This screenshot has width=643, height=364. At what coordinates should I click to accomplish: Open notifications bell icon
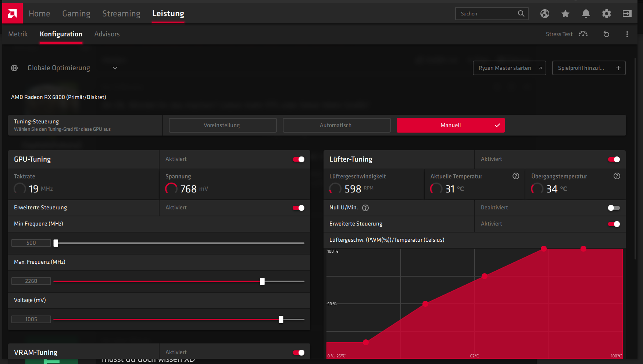tap(586, 14)
